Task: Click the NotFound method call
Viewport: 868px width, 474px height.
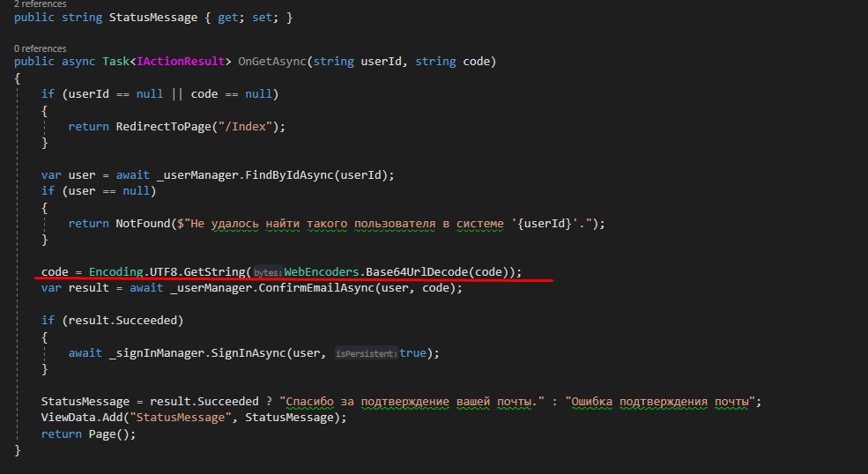Action: coord(143,224)
